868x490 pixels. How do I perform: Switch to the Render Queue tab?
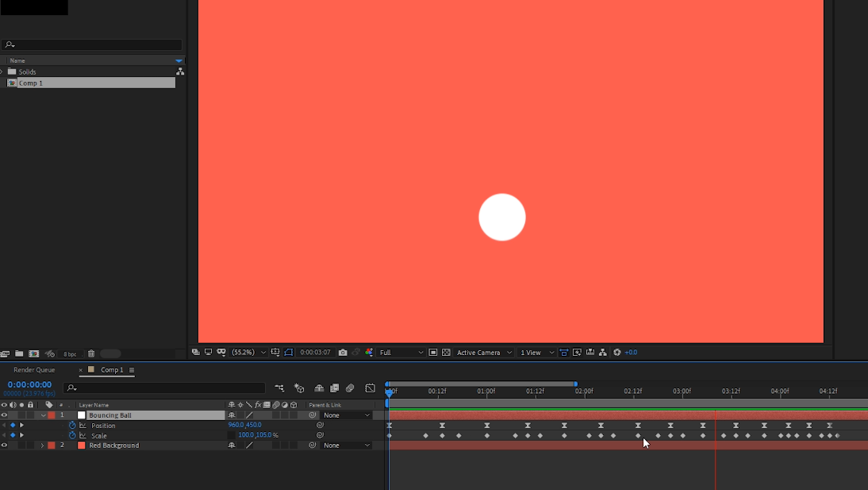coord(34,370)
